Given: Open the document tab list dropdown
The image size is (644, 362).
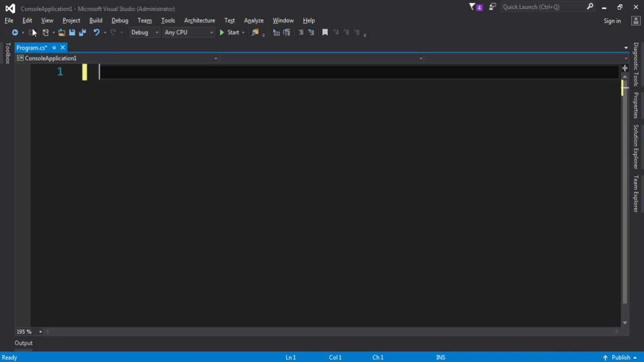Looking at the screenshot, I should pyautogui.click(x=626, y=48).
